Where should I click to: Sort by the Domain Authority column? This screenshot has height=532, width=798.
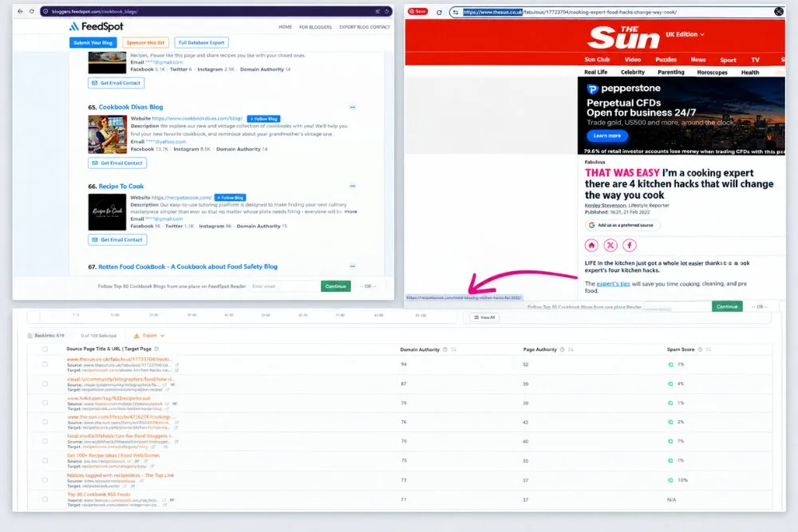coord(453,349)
